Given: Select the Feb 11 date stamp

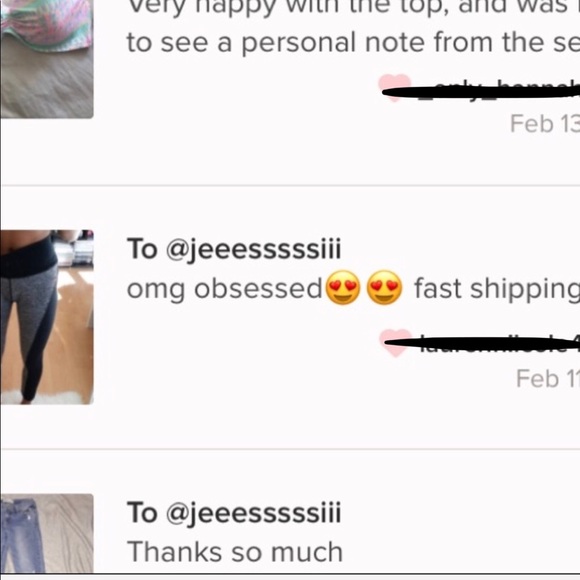Looking at the screenshot, I should (x=548, y=379).
